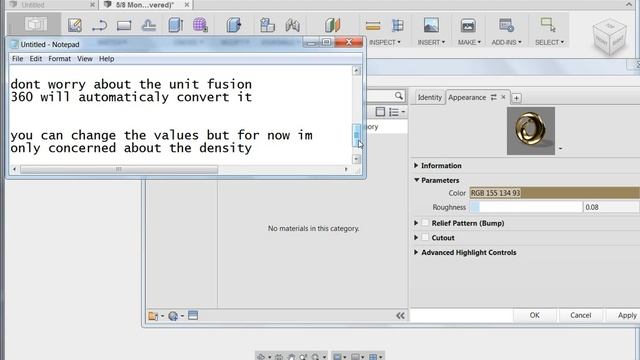Open Notepad File menu
Screen dimensions: 640x360
(x=18, y=59)
